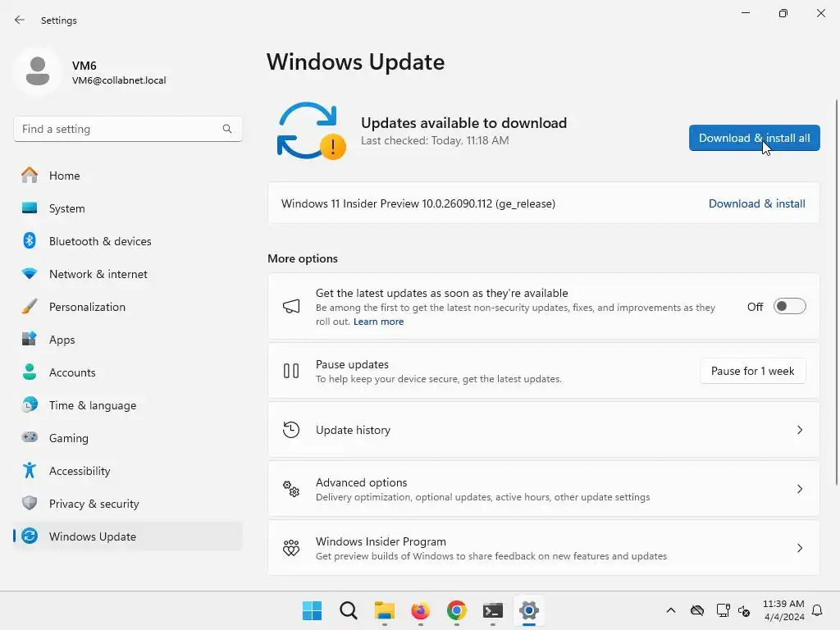Launch Firefox from taskbar
This screenshot has height=630, width=840.
pos(421,610)
